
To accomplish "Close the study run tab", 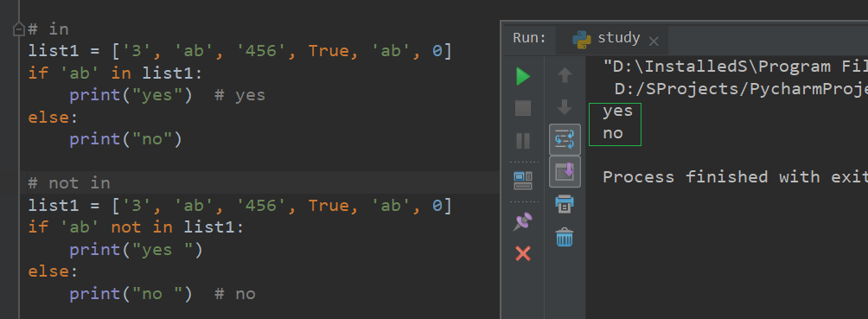I will [654, 41].
